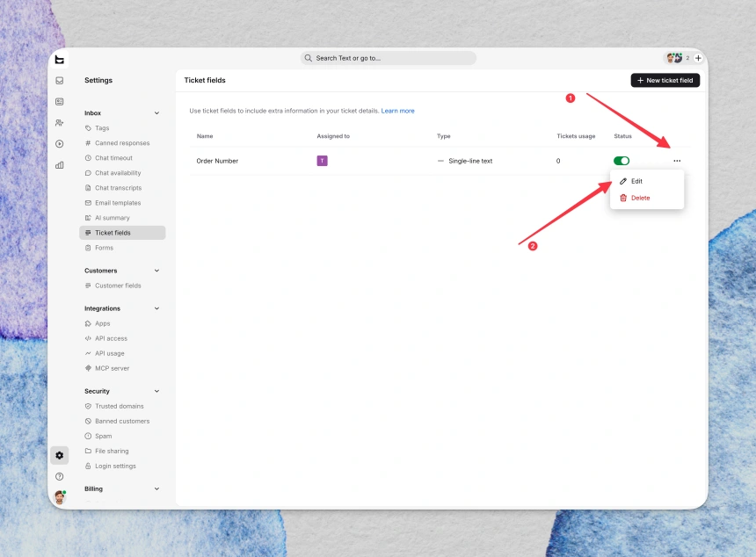Open AI summary in settings sidebar
756x557 pixels.
[122, 218]
